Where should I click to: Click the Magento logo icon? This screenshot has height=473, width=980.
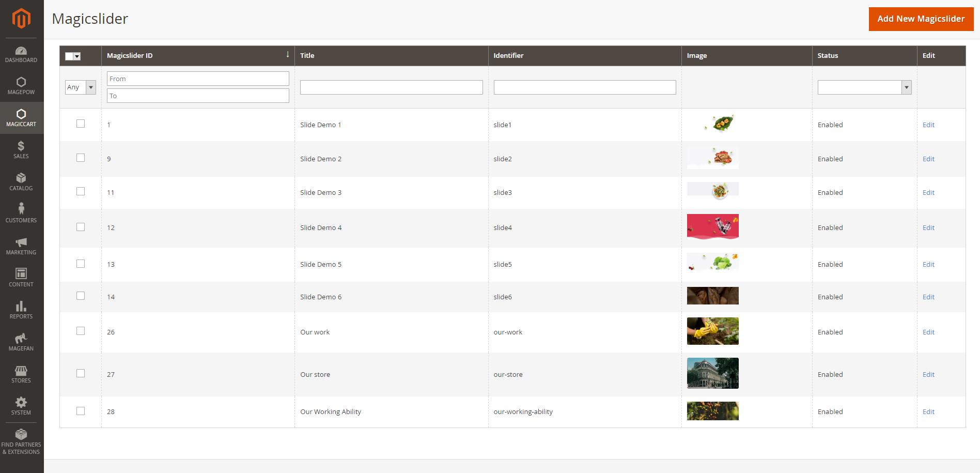[21, 19]
